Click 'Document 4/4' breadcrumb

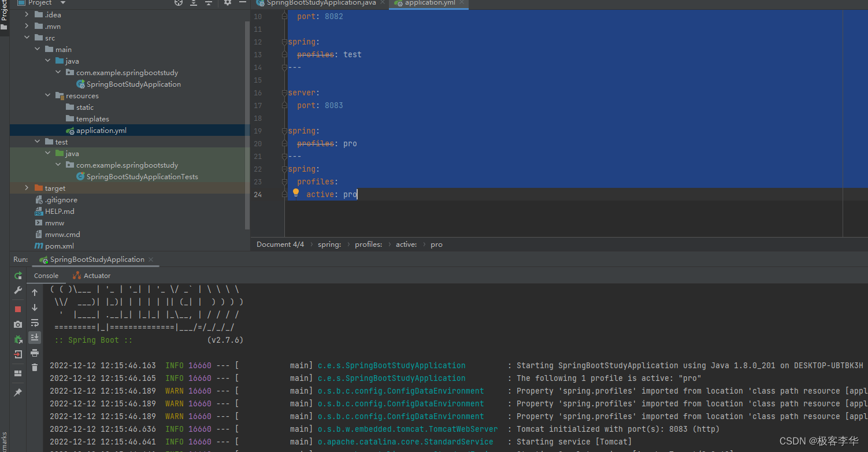point(280,244)
